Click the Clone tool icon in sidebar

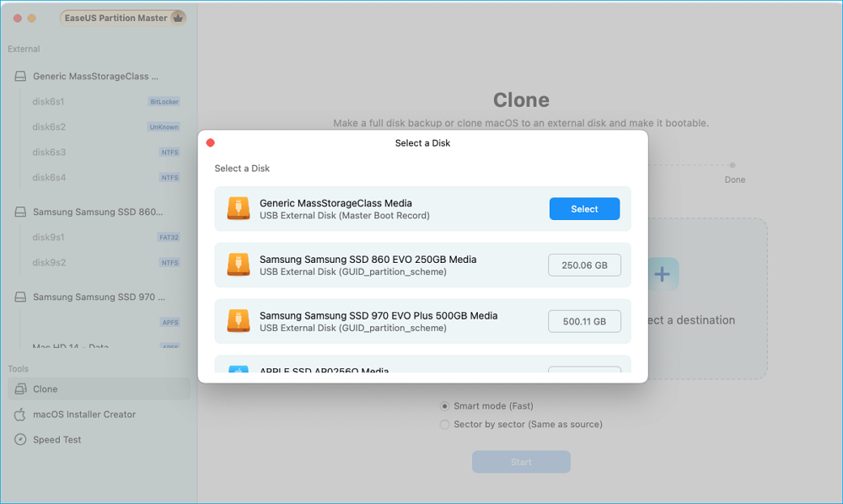(x=20, y=389)
